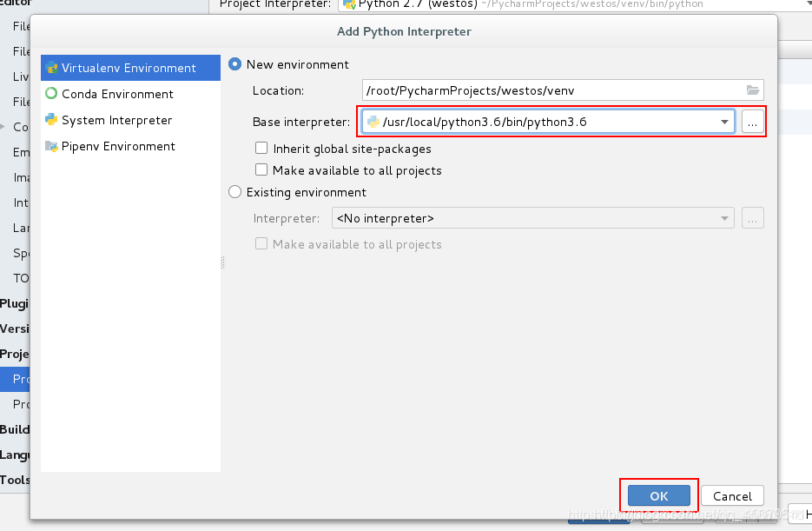The height and width of the screenshot is (531, 812).
Task: Check the disabled Make available to all projects box
Action: (x=261, y=244)
